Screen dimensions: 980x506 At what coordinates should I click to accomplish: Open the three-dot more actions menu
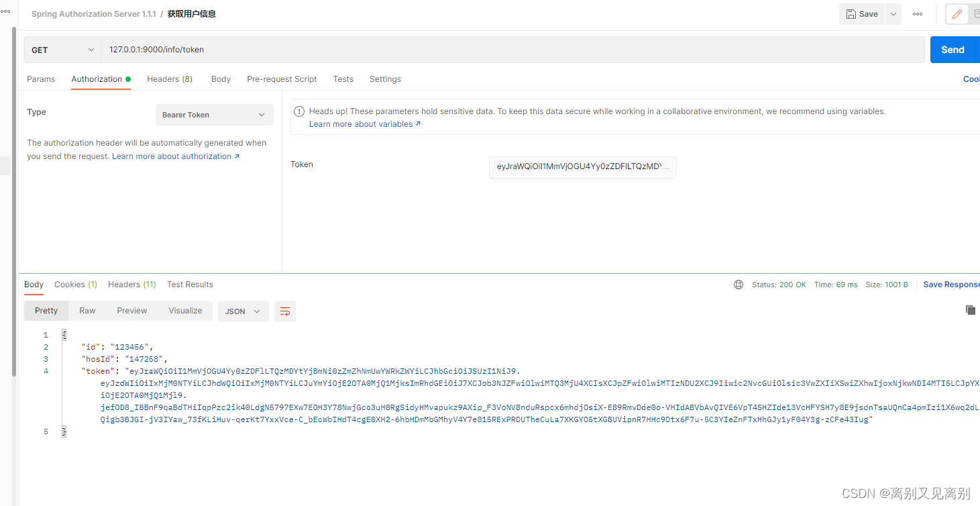coord(918,14)
